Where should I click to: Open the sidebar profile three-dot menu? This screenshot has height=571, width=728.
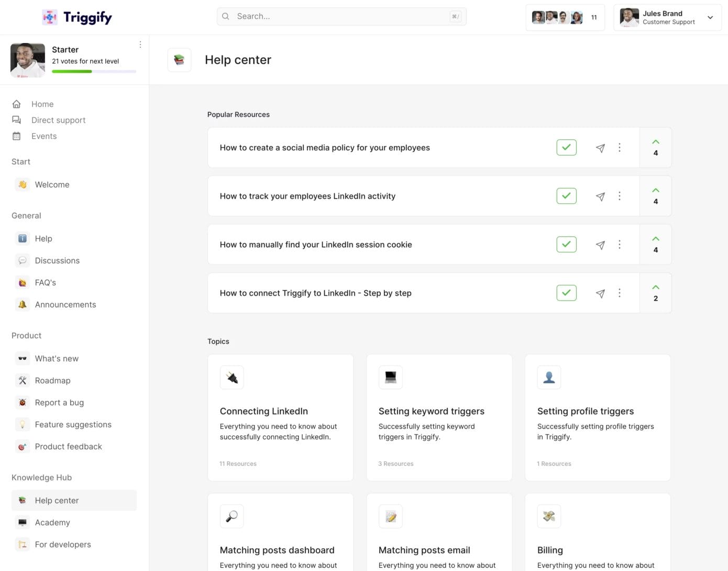140,45
